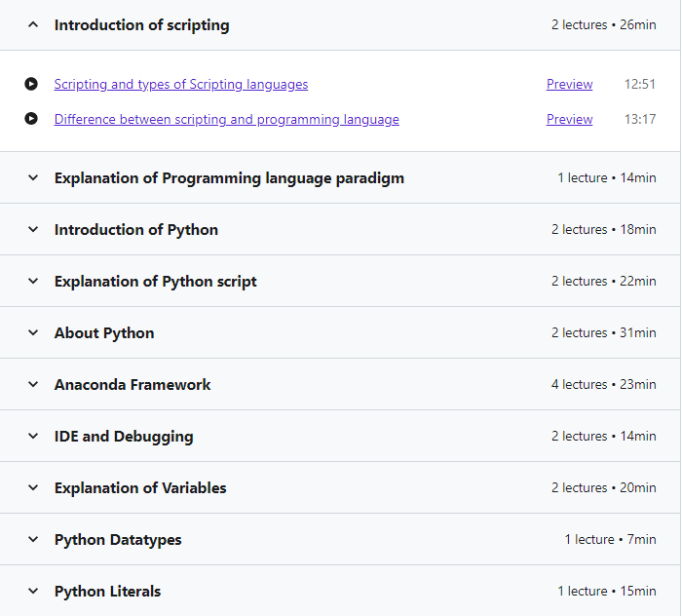This screenshot has height=616, width=682.
Task: Expand the About Python section chevron
Action: pos(33,333)
